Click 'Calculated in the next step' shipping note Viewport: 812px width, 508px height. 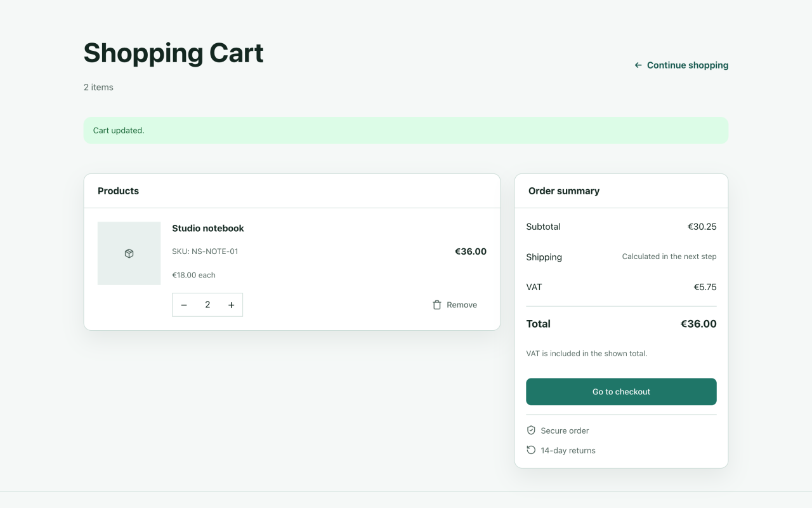[x=669, y=257]
